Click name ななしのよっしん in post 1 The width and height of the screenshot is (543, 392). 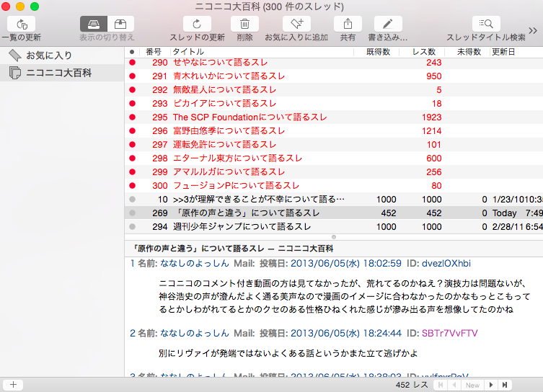tap(194, 264)
